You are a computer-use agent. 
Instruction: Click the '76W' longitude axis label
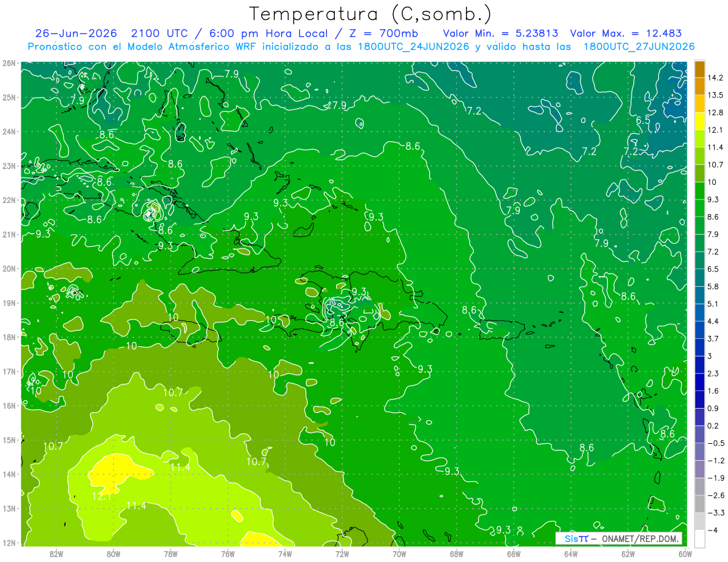tap(227, 554)
